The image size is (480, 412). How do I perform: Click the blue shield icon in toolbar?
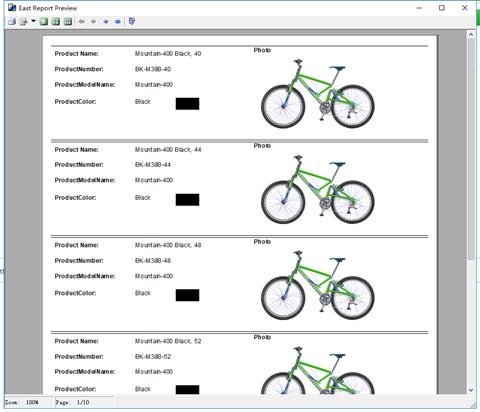click(132, 21)
